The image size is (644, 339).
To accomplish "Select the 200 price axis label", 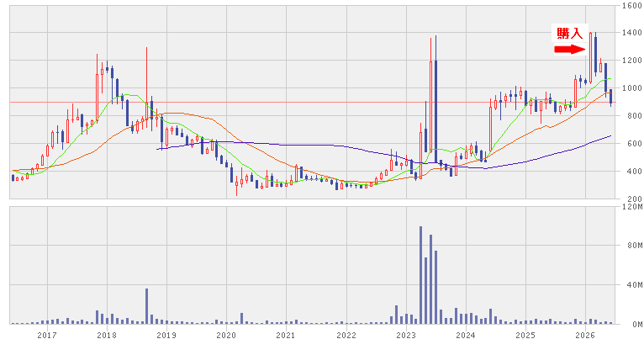I will (x=635, y=199).
